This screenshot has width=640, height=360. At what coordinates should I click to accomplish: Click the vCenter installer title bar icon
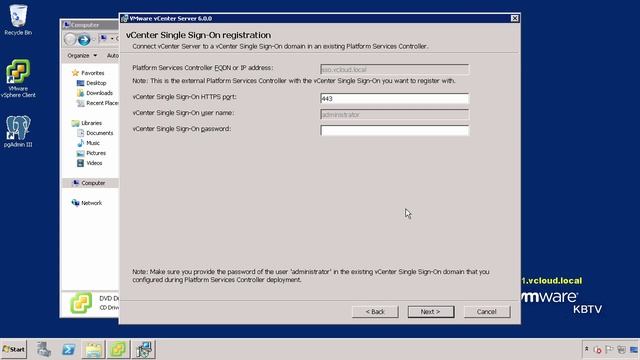click(124, 18)
